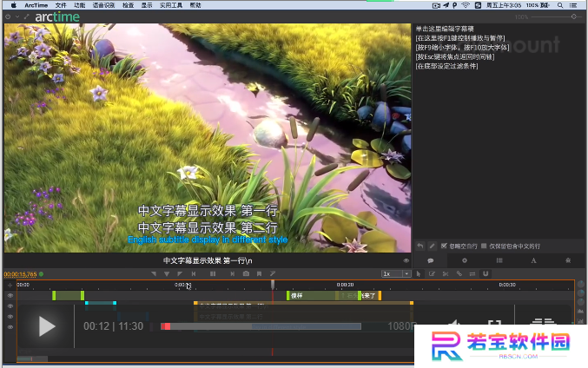The height and width of the screenshot is (368, 588).
Task: Toggle visibility eye of third timeline track
Action: coord(10,317)
